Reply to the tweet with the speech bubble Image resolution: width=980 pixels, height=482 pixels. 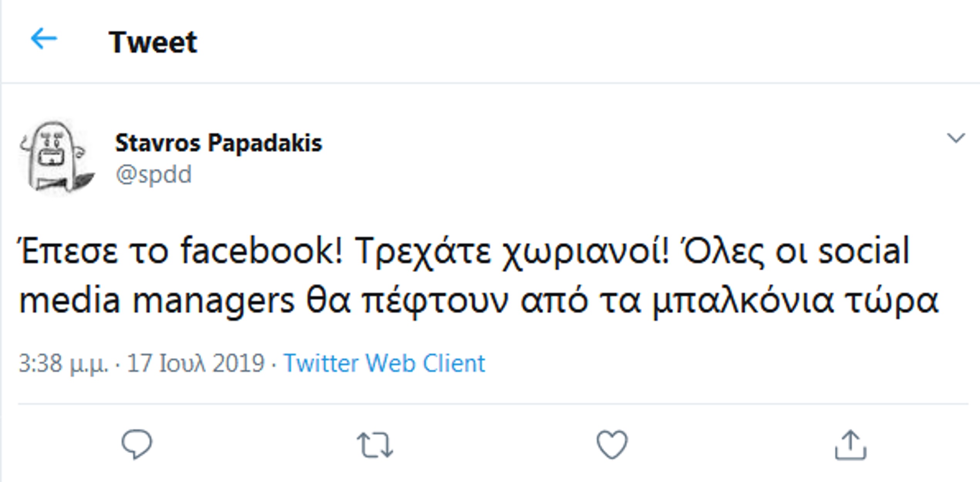coord(137,444)
